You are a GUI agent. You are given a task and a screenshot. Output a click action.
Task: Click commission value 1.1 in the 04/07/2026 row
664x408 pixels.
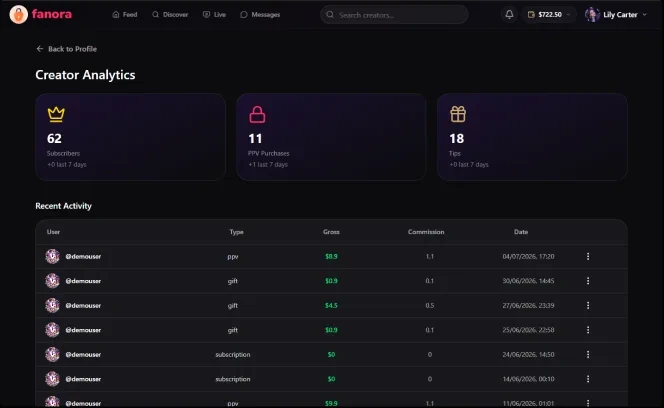coord(429,256)
